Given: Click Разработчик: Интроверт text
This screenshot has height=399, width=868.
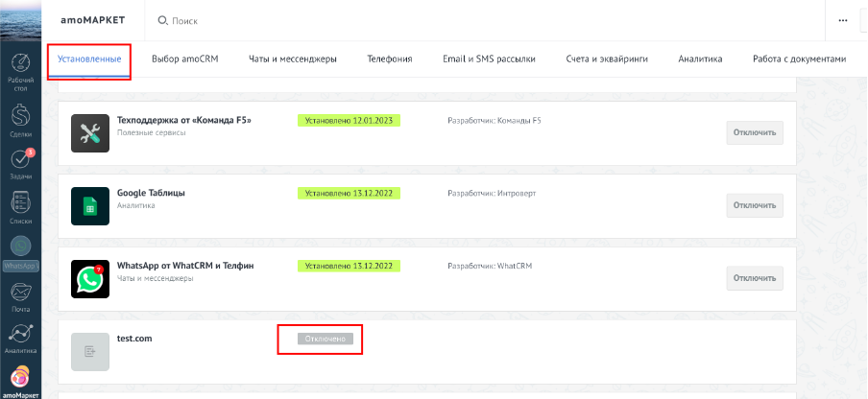Looking at the screenshot, I should click(492, 194).
